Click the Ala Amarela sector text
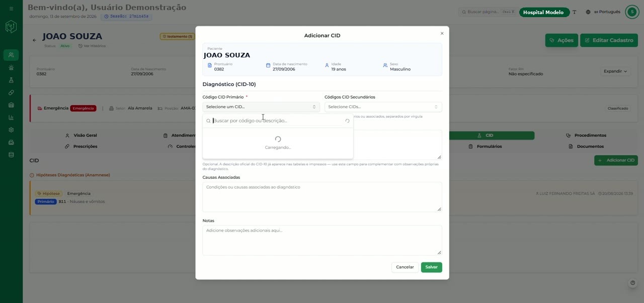The width and height of the screenshot is (644, 303). click(x=140, y=108)
